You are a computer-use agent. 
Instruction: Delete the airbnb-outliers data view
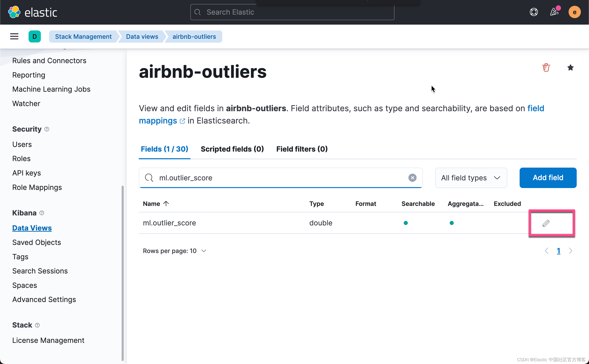(546, 67)
